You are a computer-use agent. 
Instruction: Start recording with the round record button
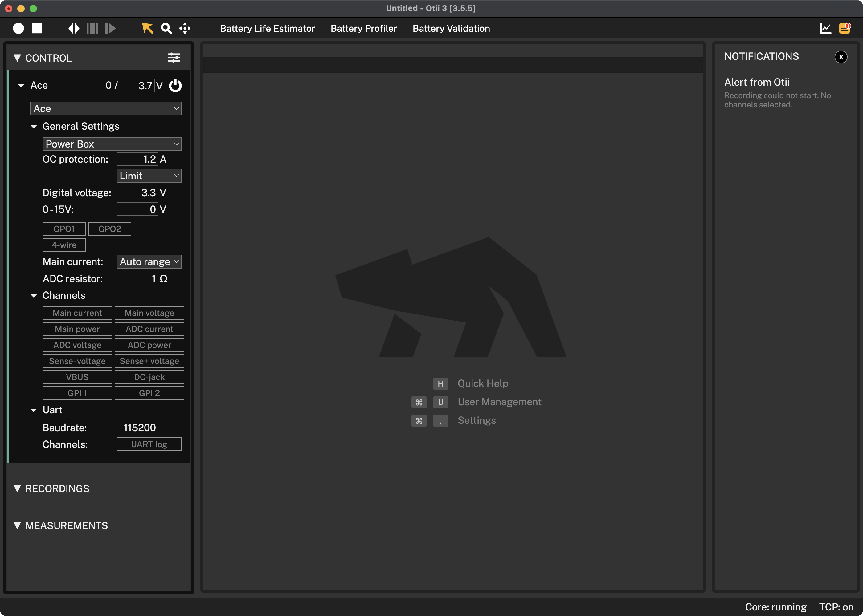(18, 28)
